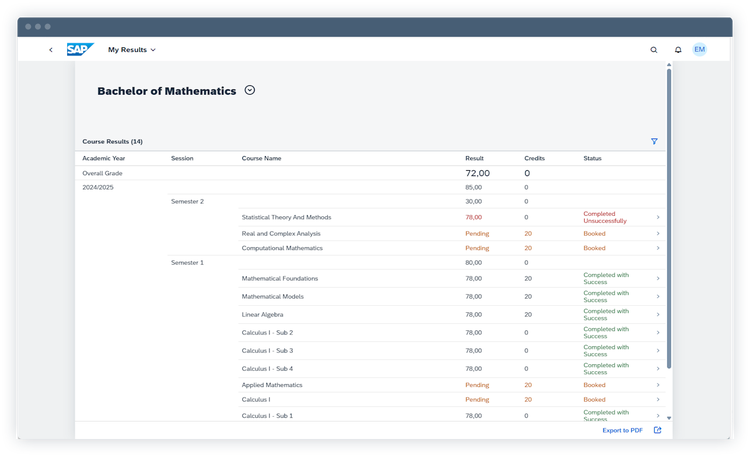Screen dimensions: 750x456
Task: Open notifications bell
Action: tap(678, 50)
